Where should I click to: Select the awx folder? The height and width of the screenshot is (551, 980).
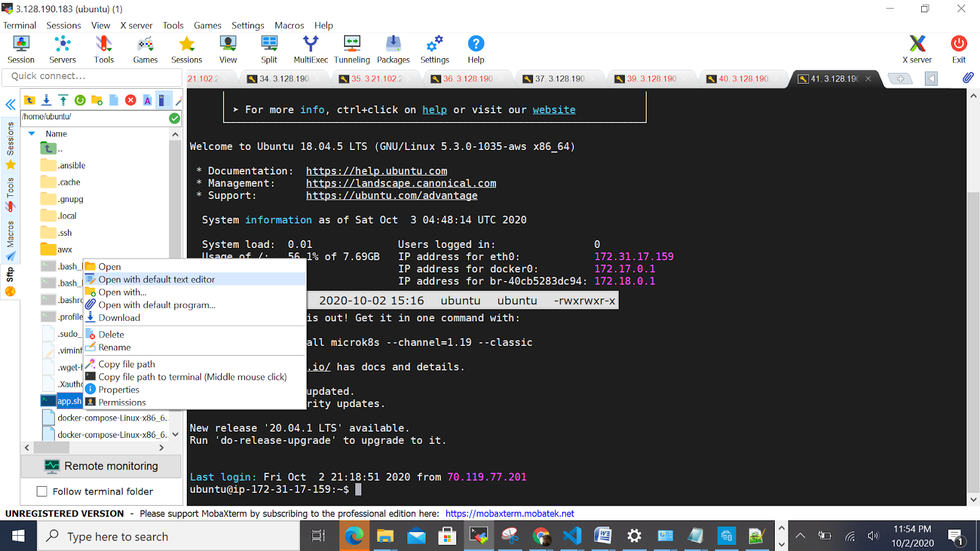point(57,249)
